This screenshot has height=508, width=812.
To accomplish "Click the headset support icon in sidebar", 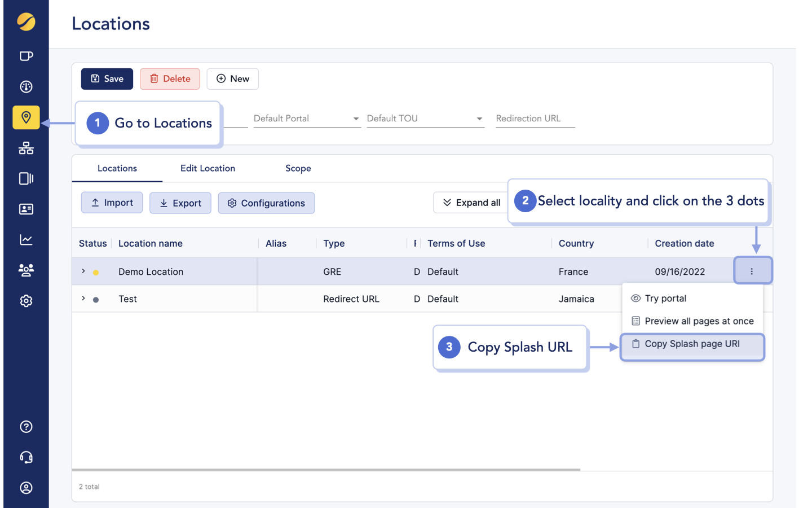I will (x=26, y=457).
